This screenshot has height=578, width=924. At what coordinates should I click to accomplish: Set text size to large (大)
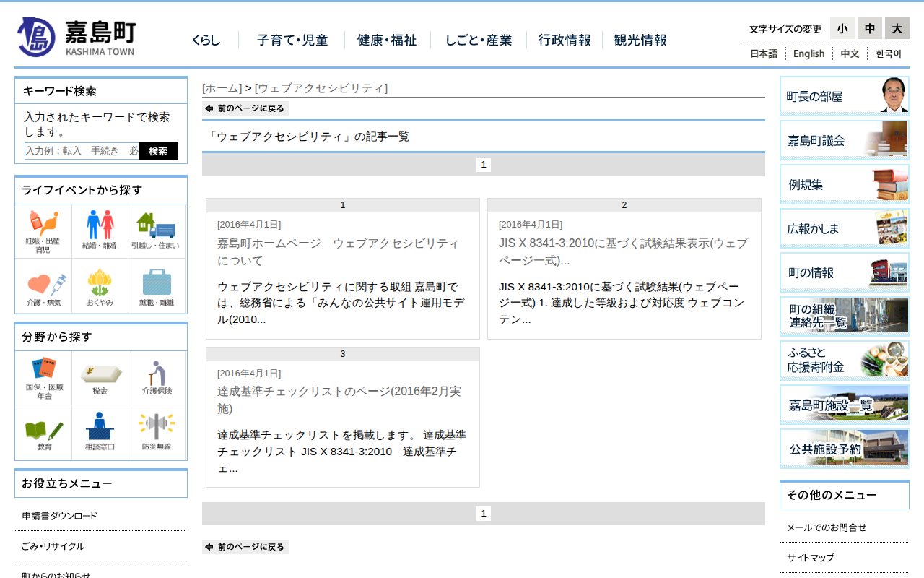(x=897, y=28)
